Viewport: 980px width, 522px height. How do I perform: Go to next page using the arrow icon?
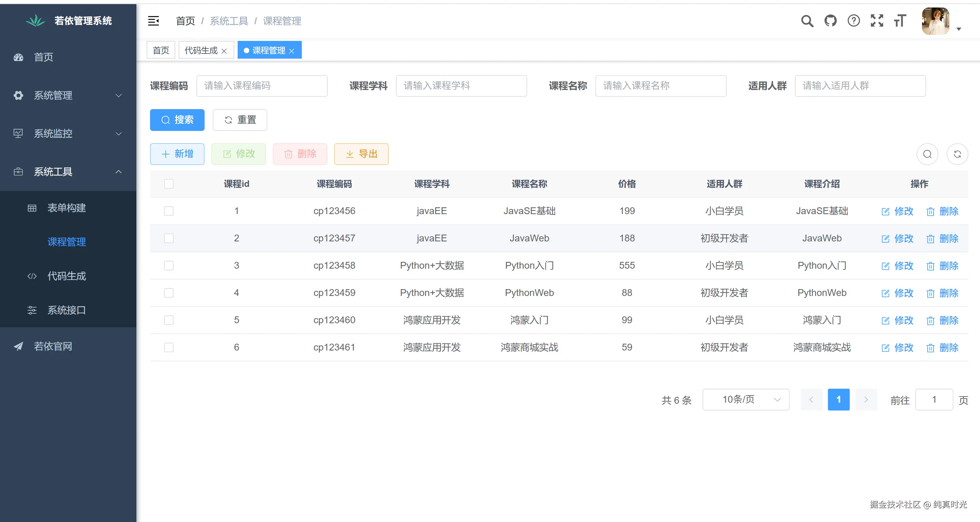[x=866, y=400]
